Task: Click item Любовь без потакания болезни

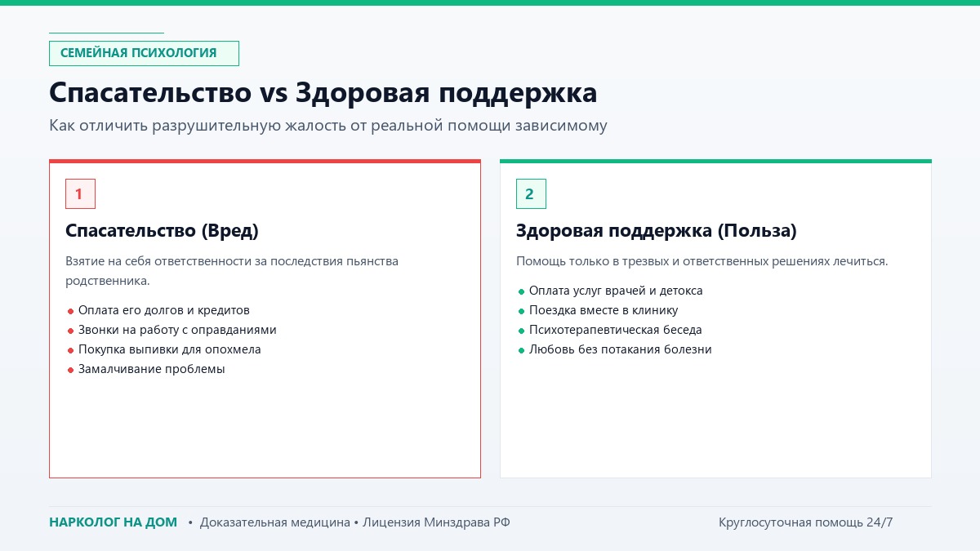Action: (620, 349)
